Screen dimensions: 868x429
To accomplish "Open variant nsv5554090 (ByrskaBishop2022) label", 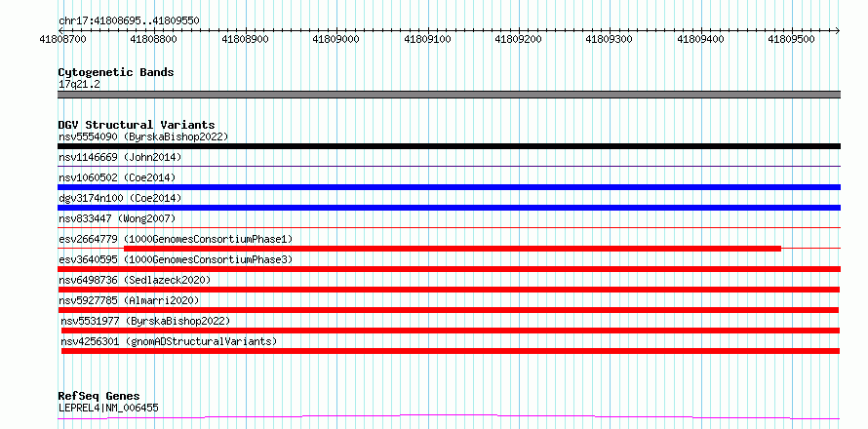I will pyautogui.click(x=143, y=136).
